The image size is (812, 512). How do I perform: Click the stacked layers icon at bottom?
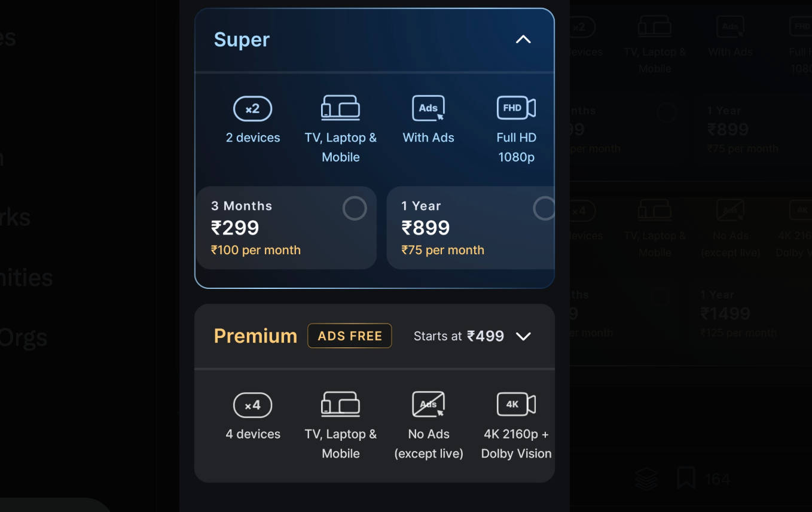(x=646, y=479)
